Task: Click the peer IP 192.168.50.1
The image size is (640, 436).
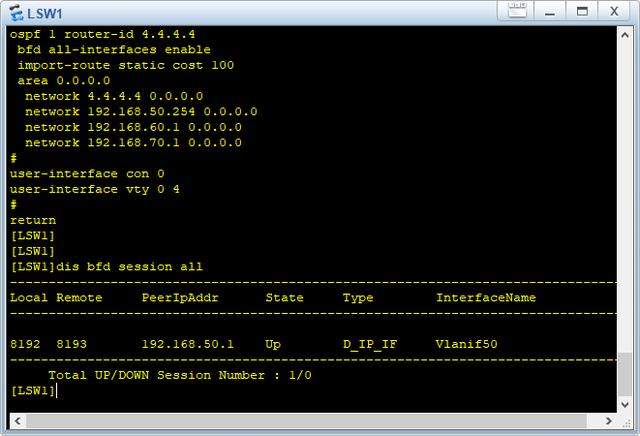Action: [188, 344]
